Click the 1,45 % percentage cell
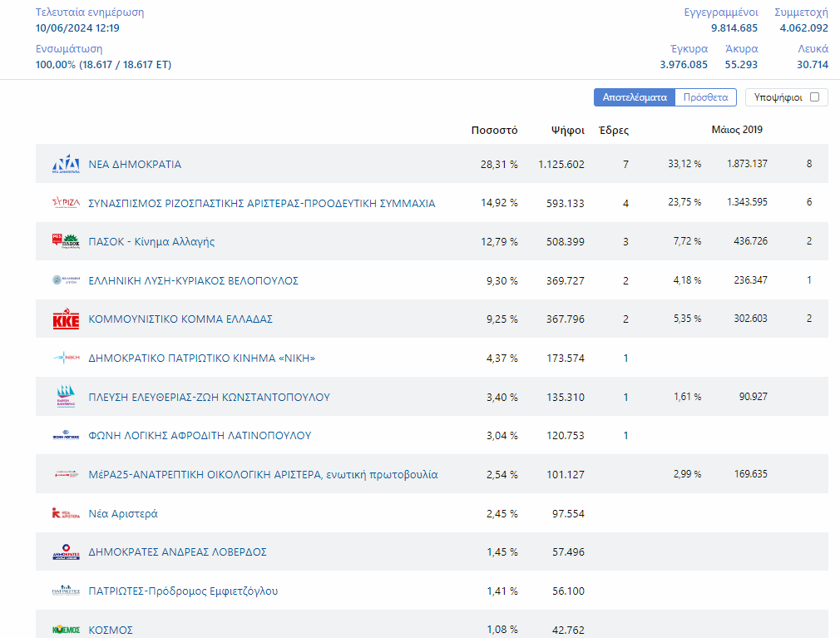This screenshot has width=840, height=638. [x=502, y=551]
